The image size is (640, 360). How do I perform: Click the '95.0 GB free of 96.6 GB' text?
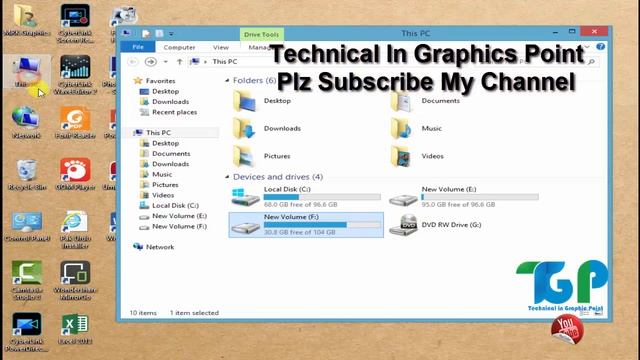(x=458, y=204)
